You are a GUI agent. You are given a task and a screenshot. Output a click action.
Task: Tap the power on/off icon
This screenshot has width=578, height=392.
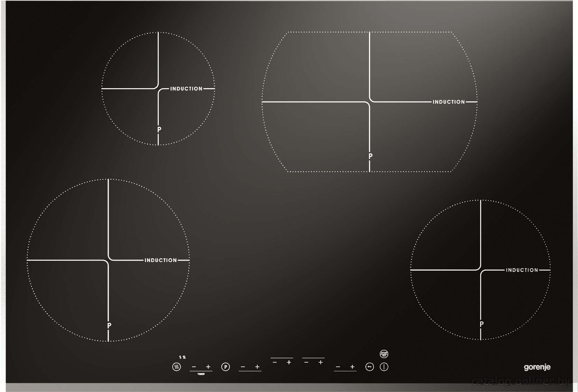pyautogui.click(x=384, y=367)
